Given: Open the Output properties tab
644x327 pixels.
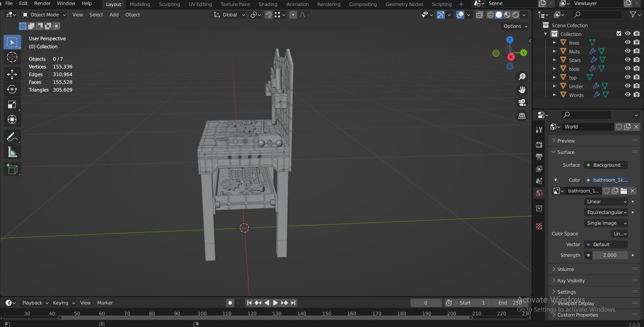Looking at the screenshot, I should 539,157.
